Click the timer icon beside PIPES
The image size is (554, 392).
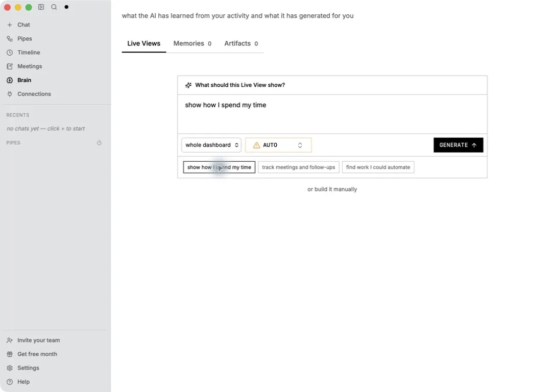pos(99,143)
